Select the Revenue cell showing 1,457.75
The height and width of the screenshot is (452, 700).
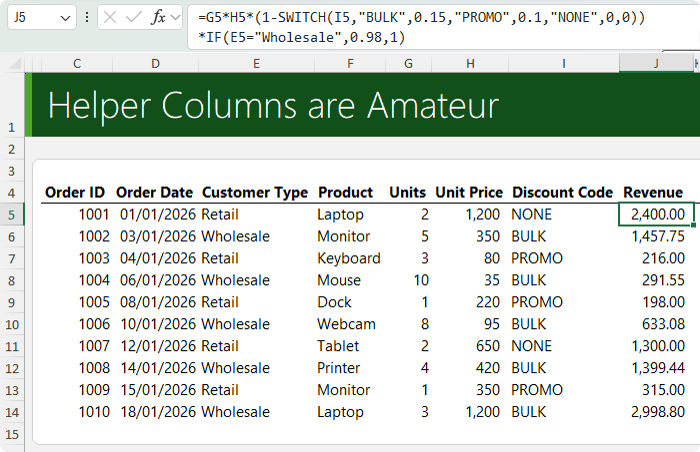(x=656, y=236)
